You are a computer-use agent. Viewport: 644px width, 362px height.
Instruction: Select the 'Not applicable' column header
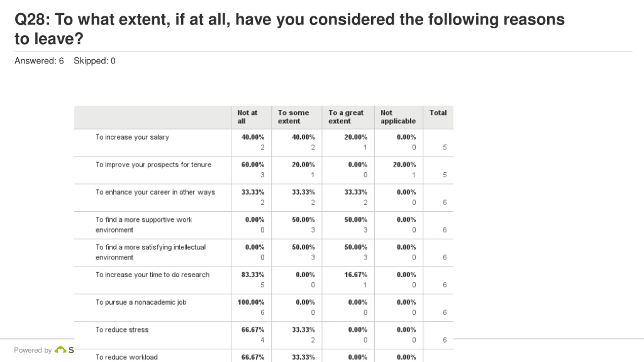pos(398,117)
